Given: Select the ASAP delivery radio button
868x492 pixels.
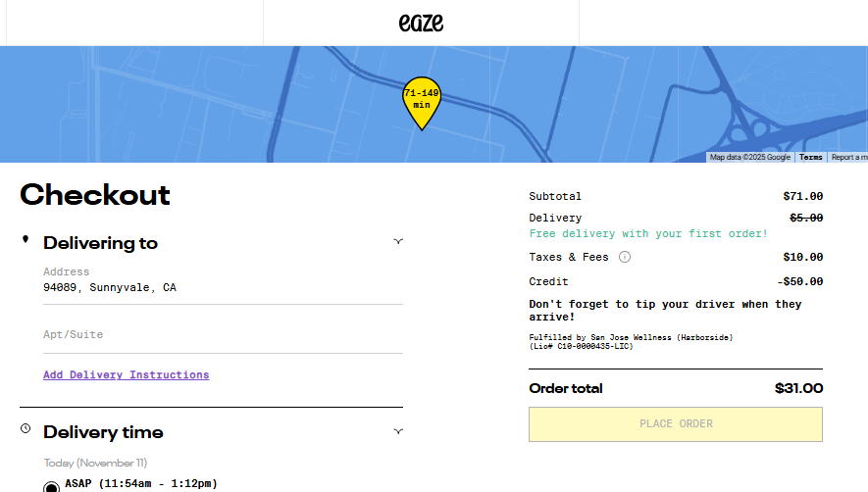Looking at the screenshot, I should [51, 485].
